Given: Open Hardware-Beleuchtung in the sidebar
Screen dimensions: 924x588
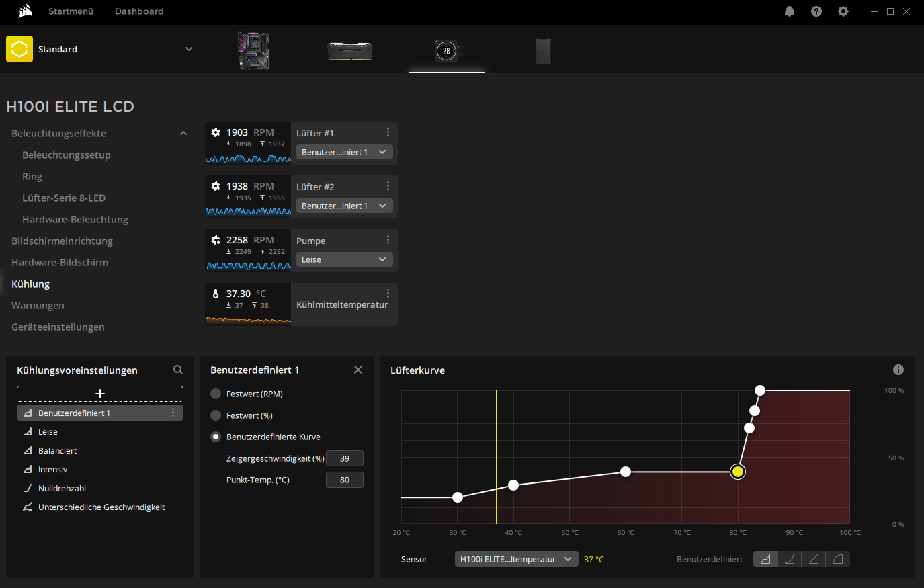Looking at the screenshot, I should (75, 220).
